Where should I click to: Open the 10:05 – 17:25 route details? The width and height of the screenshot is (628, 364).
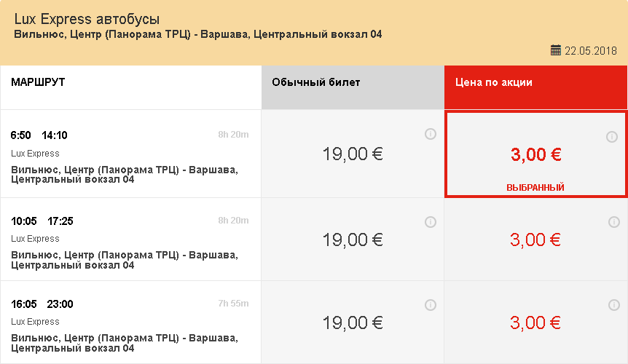pos(130,240)
